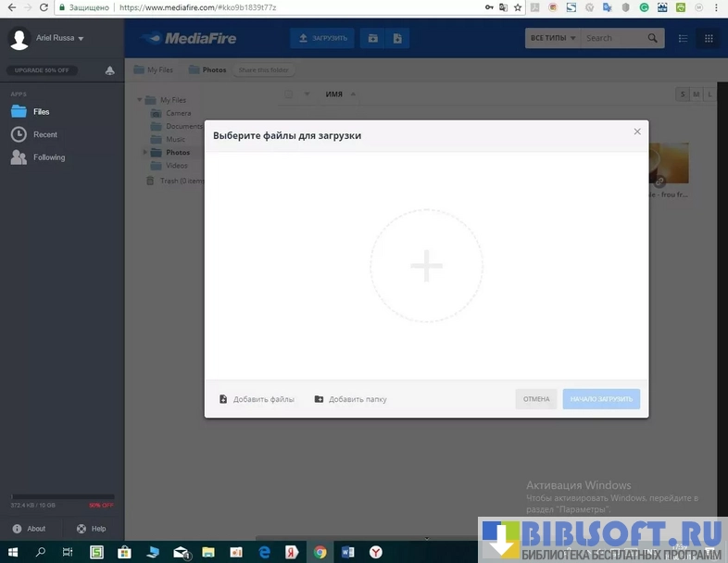The width and height of the screenshot is (728, 563).
Task: Click the add folder icon in the dialog
Action: (319, 399)
